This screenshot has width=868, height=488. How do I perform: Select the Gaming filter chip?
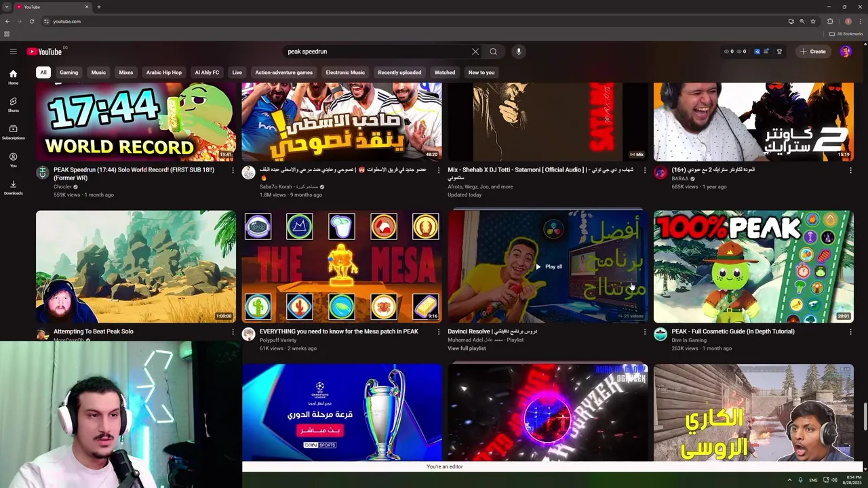[68, 73]
